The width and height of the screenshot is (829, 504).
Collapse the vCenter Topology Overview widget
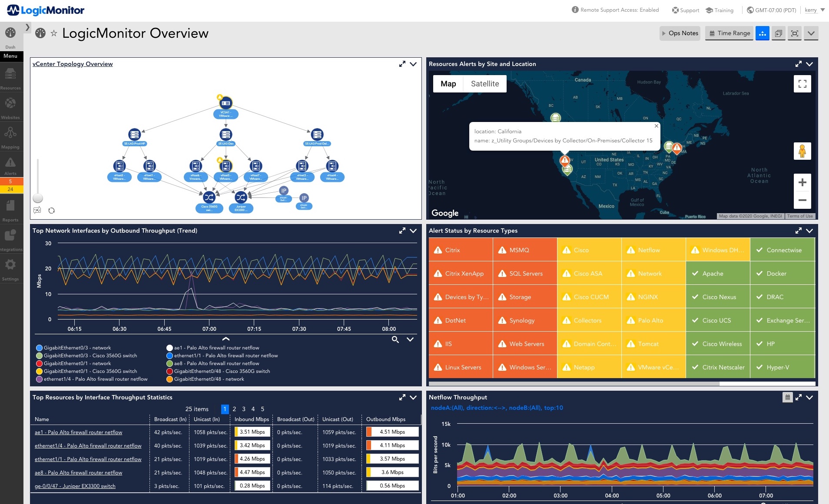click(x=412, y=64)
